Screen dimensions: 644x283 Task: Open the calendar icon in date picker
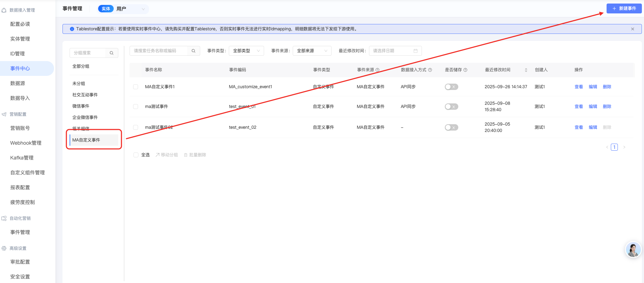[416, 51]
